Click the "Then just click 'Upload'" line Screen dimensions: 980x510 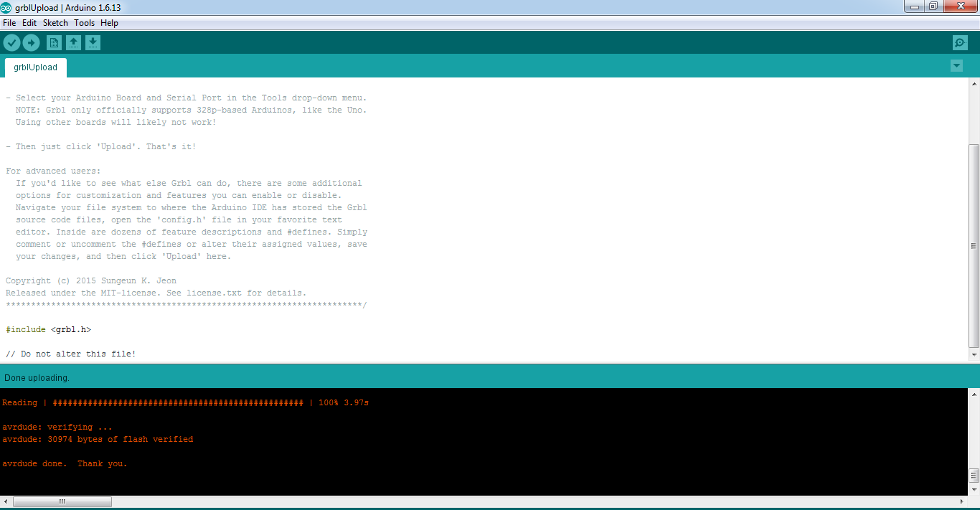[100, 146]
